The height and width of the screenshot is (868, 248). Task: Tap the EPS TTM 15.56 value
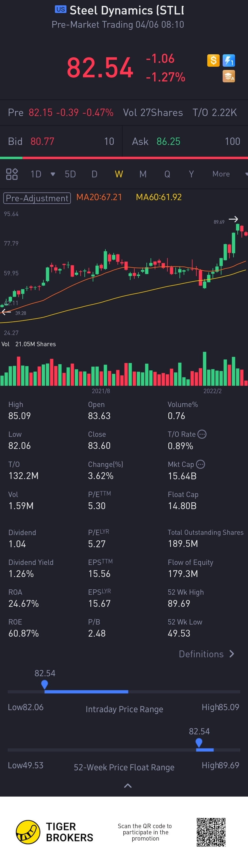pos(99,574)
